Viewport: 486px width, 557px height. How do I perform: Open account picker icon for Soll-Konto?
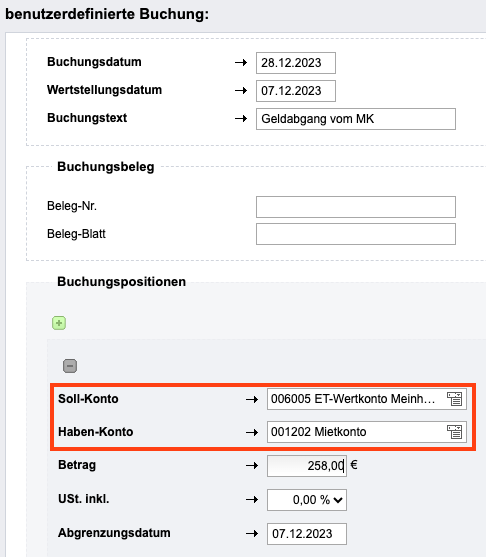(454, 399)
